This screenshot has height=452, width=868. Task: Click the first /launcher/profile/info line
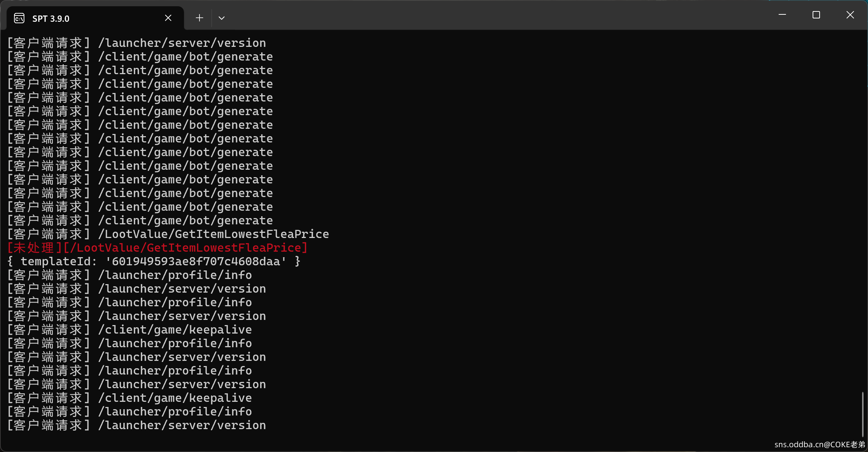click(129, 275)
